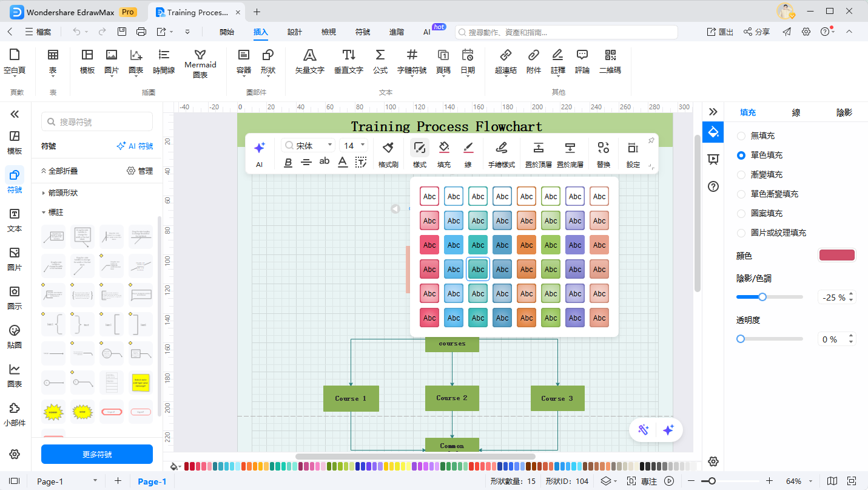
Task: Open the font name dropdown showing 宋体
Action: click(x=309, y=146)
